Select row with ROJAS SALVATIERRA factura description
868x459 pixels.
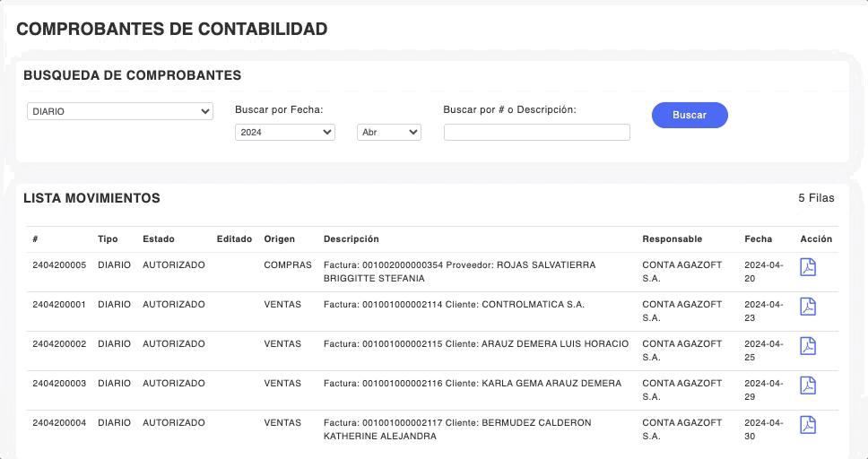458,272
